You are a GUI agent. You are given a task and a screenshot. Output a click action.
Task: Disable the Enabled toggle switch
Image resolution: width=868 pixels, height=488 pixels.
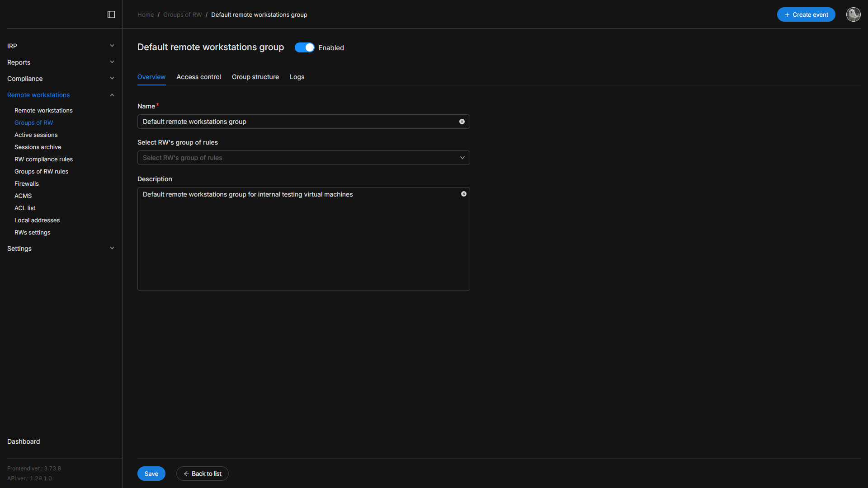[304, 47]
